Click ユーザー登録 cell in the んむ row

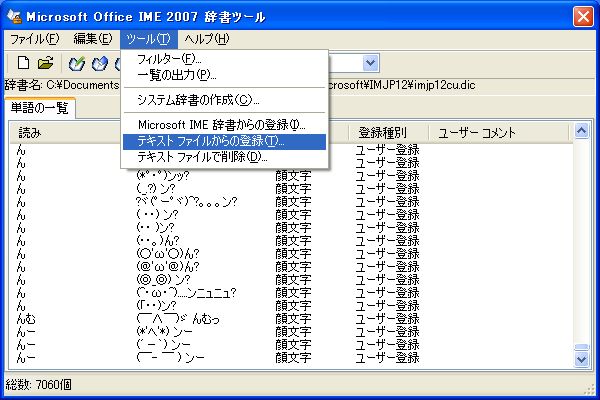[387, 319]
